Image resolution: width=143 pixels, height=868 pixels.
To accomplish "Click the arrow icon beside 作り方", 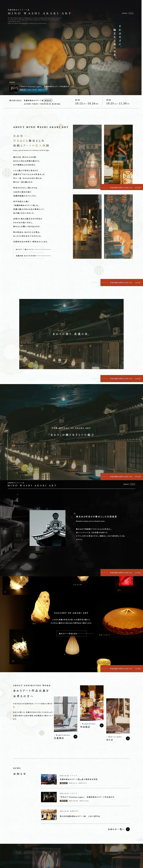I will pos(128,738).
